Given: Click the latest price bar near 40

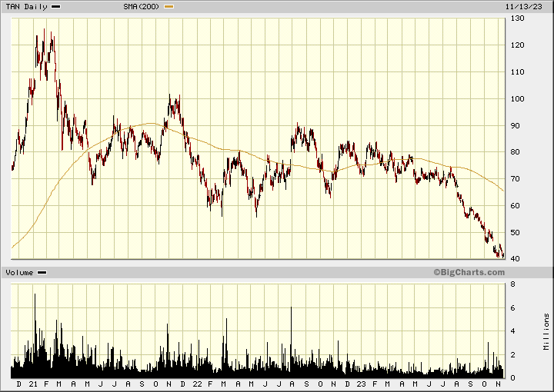Looking at the screenshot, I should pyautogui.click(x=502, y=255).
